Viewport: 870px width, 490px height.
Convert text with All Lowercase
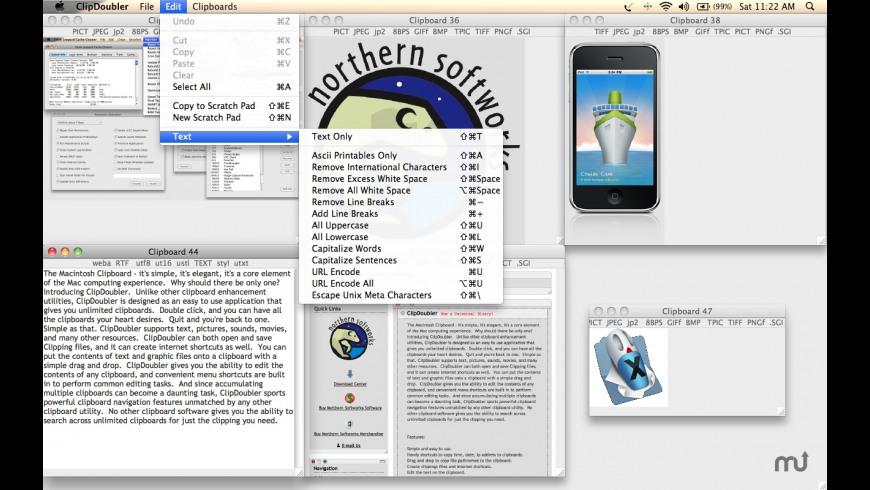(401, 237)
